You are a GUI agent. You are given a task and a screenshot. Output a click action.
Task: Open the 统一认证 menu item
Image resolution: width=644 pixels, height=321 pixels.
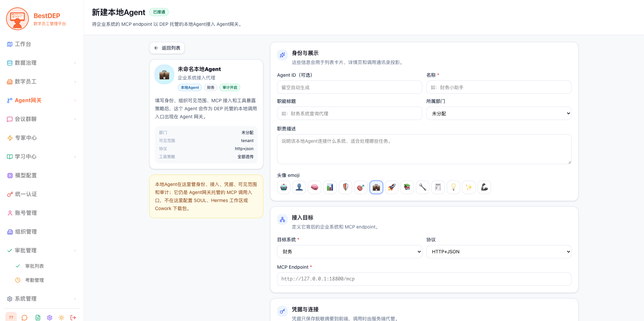tap(42, 194)
